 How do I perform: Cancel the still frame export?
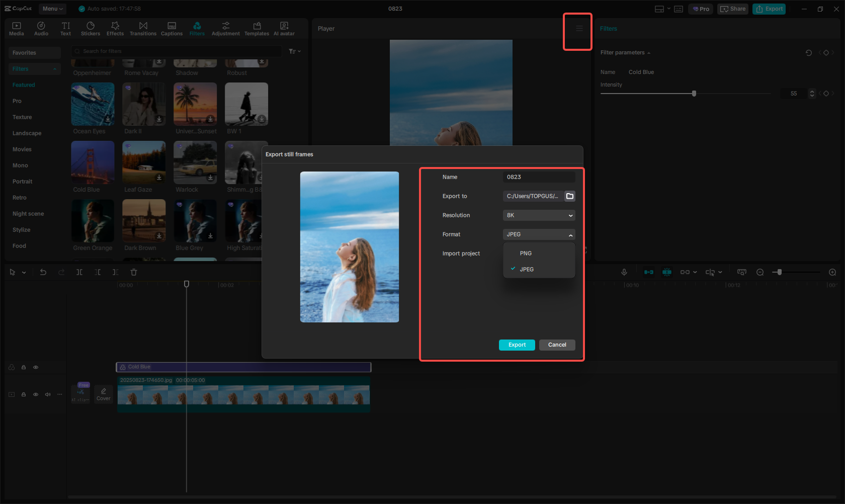557,345
